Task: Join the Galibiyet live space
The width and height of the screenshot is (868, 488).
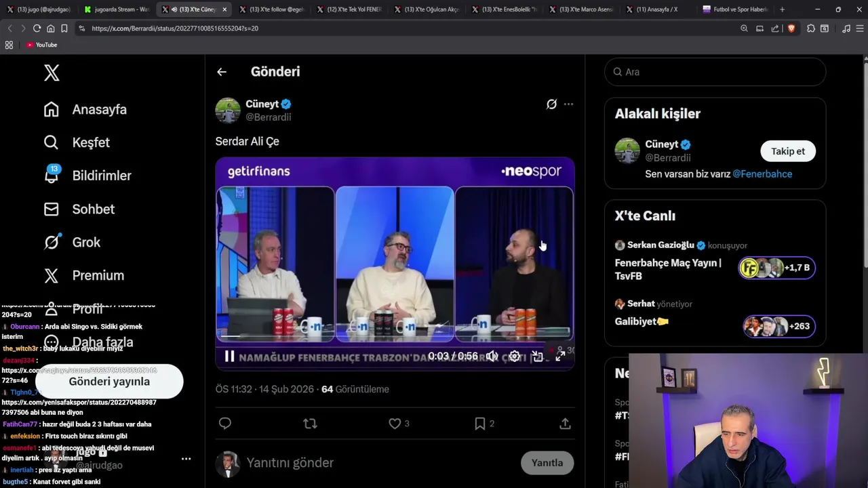Action: pos(642,321)
